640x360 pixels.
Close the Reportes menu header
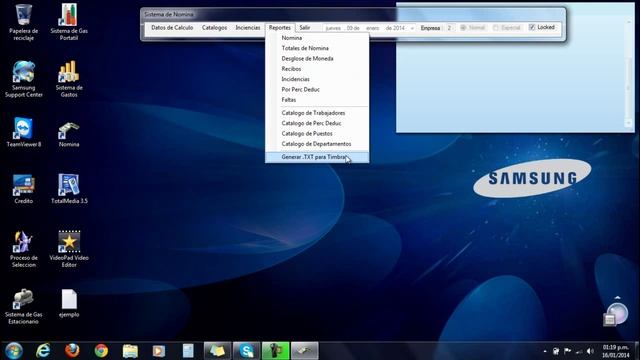tap(280, 27)
